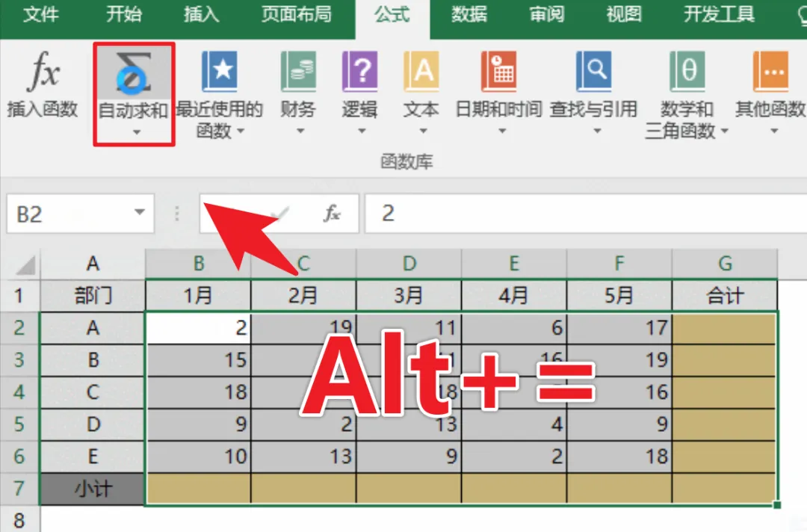Screen dimensions: 807x532
Task: Expand the Financial (财务) dropdown arrow
Action: tap(300, 132)
